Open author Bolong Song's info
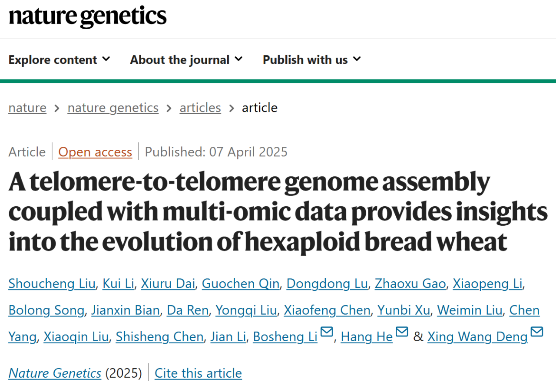 pyautogui.click(x=46, y=310)
